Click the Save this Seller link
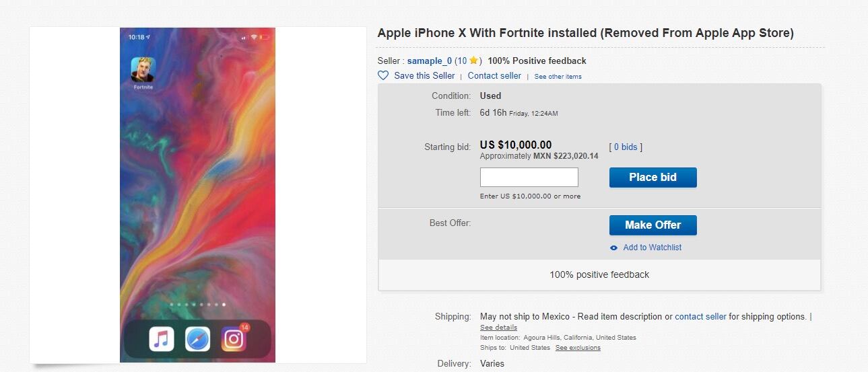This screenshot has width=868, height=372. (x=424, y=76)
